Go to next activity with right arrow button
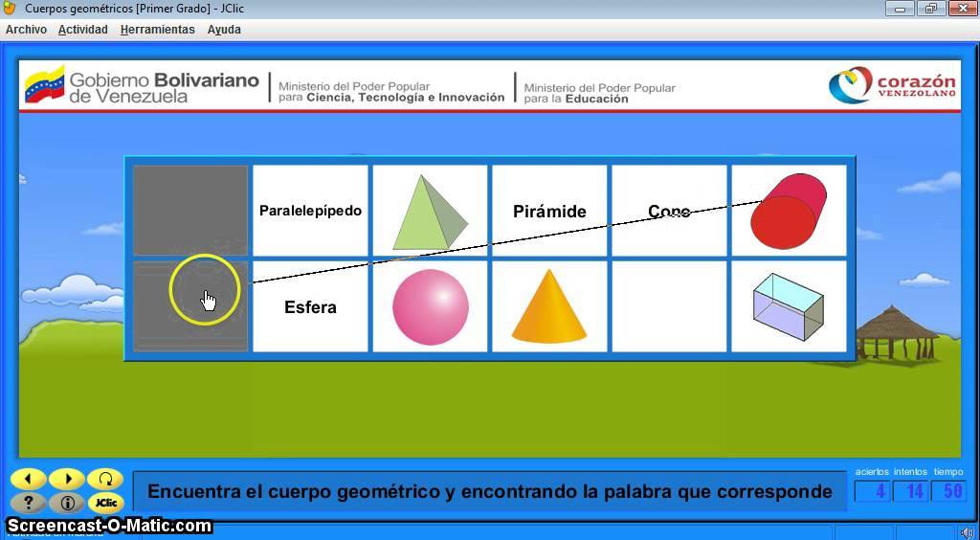The width and height of the screenshot is (980, 540). [67, 480]
